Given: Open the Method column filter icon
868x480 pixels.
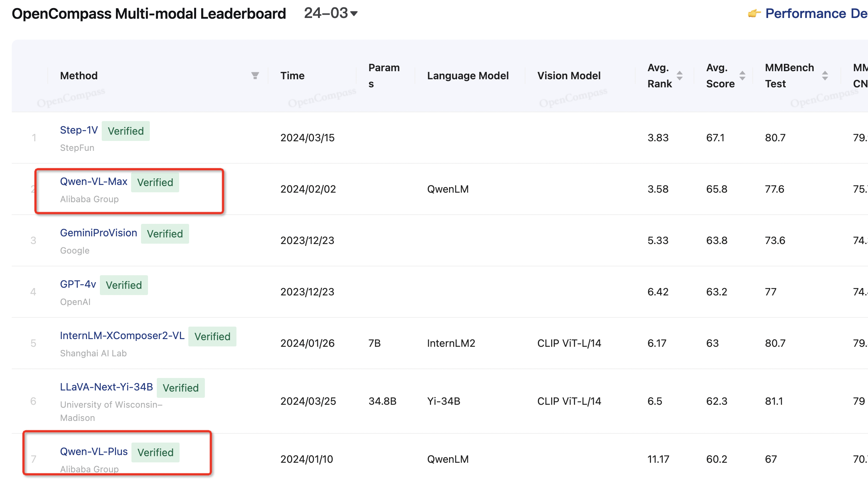Looking at the screenshot, I should pos(255,76).
